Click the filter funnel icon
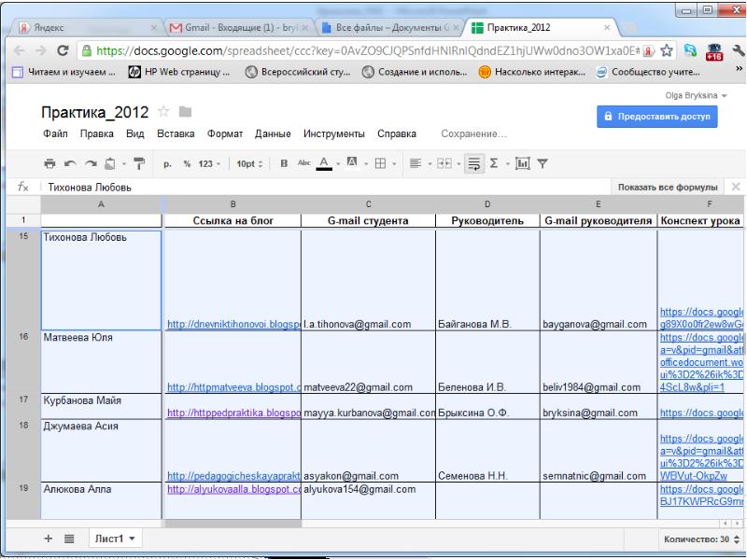747x560 pixels. (542, 164)
